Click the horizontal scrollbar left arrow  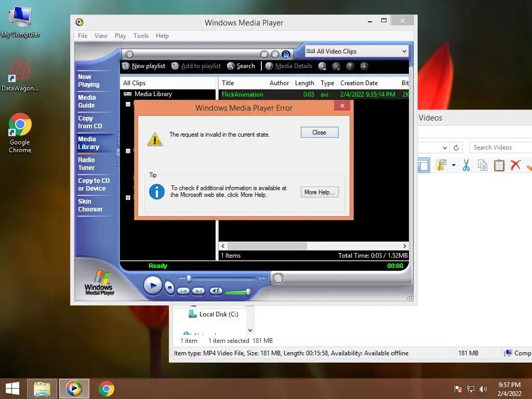click(x=223, y=246)
